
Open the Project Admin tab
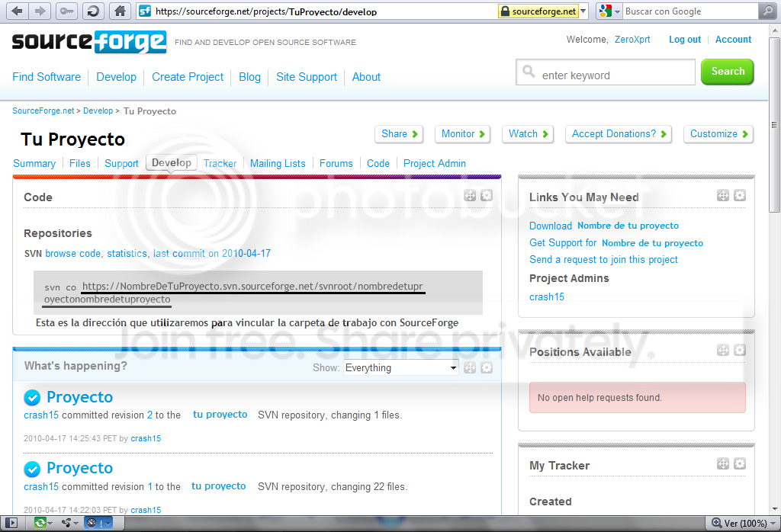coord(434,163)
